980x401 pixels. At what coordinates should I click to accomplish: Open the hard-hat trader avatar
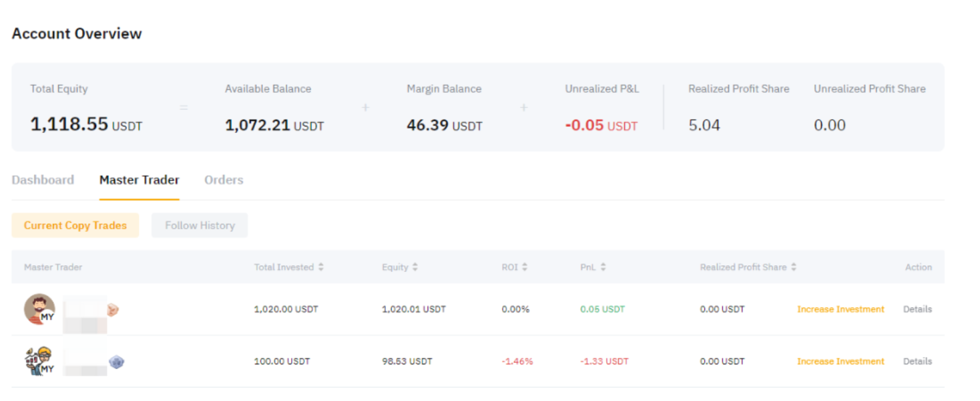click(x=39, y=362)
